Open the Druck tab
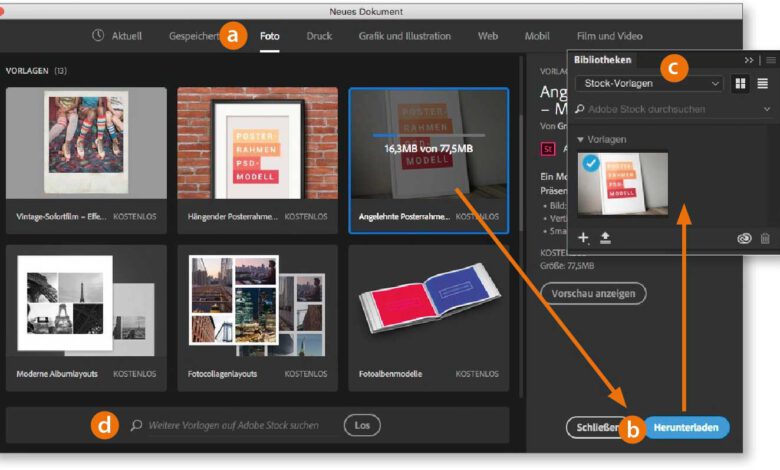The height and width of the screenshot is (470, 780). (319, 36)
